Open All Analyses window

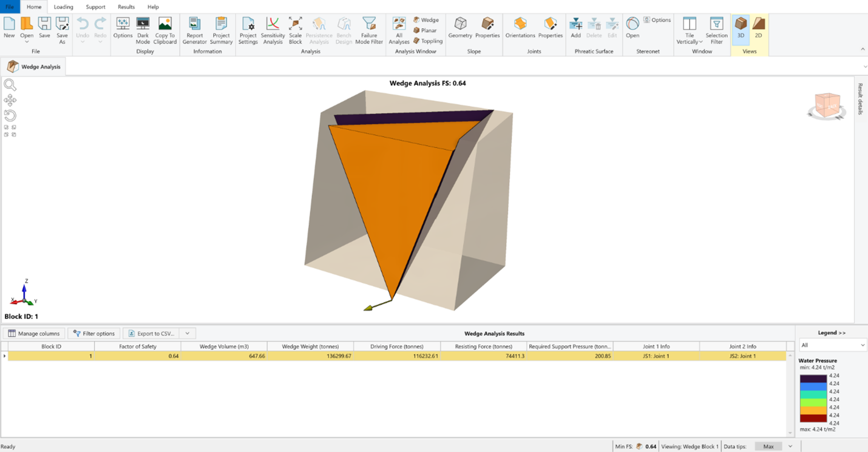(x=399, y=30)
